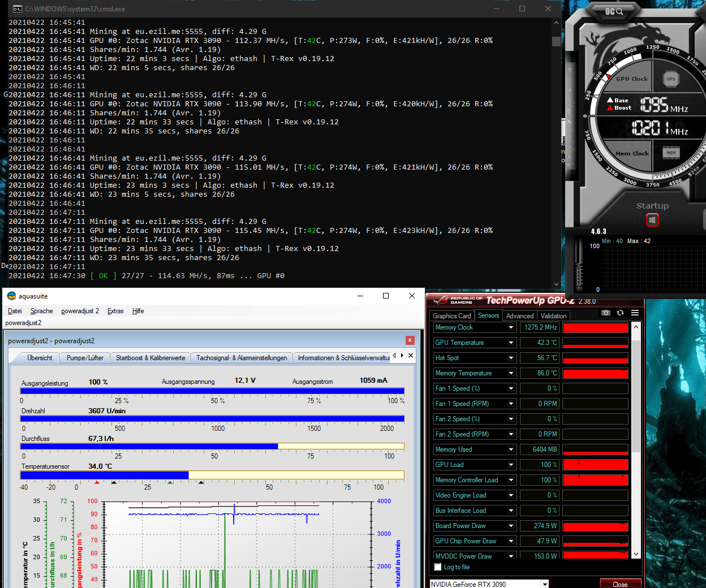Switch to the Übersicht tab
This screenshot has width=706, height=588.
[x=40, y=358]
